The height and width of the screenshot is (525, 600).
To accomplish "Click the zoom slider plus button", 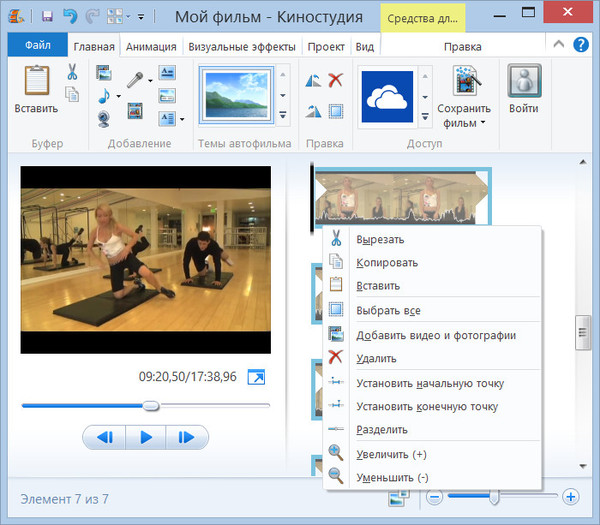I will pos(570,497).
